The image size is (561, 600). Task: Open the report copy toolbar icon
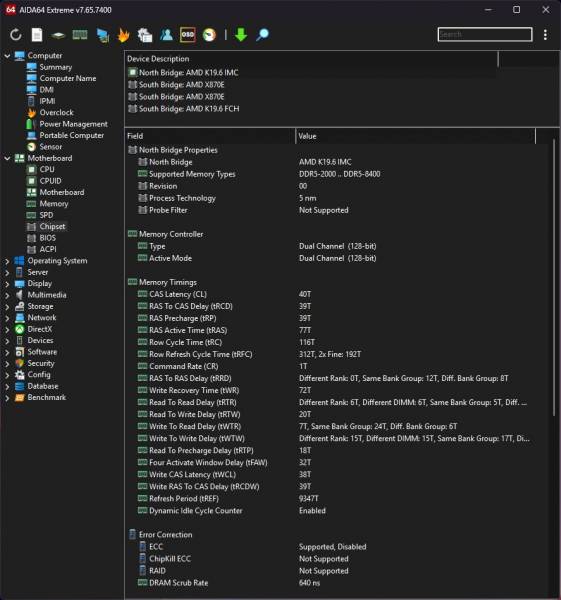(145, 35)
